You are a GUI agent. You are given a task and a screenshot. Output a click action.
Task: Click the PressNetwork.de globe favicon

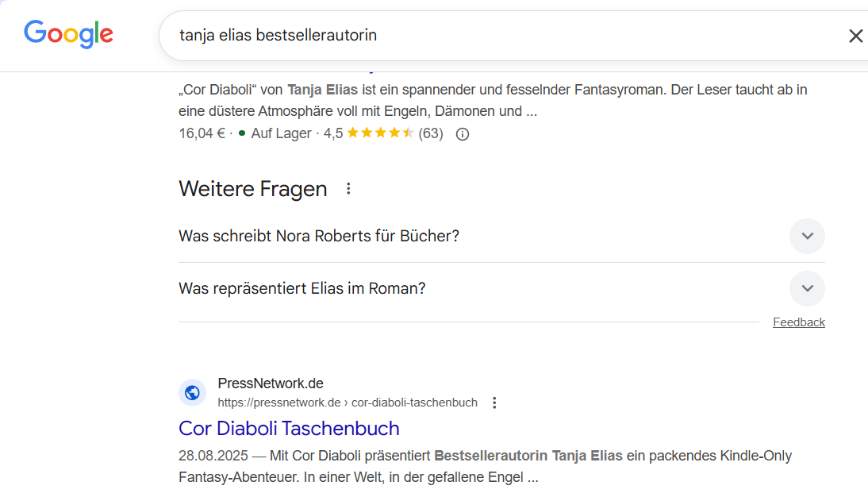click(192, 392)
